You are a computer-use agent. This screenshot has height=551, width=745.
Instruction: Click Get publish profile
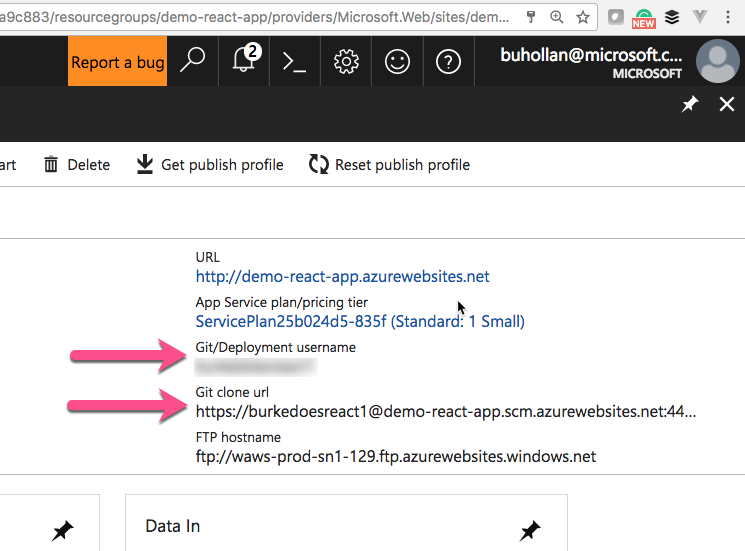point(210,164)
